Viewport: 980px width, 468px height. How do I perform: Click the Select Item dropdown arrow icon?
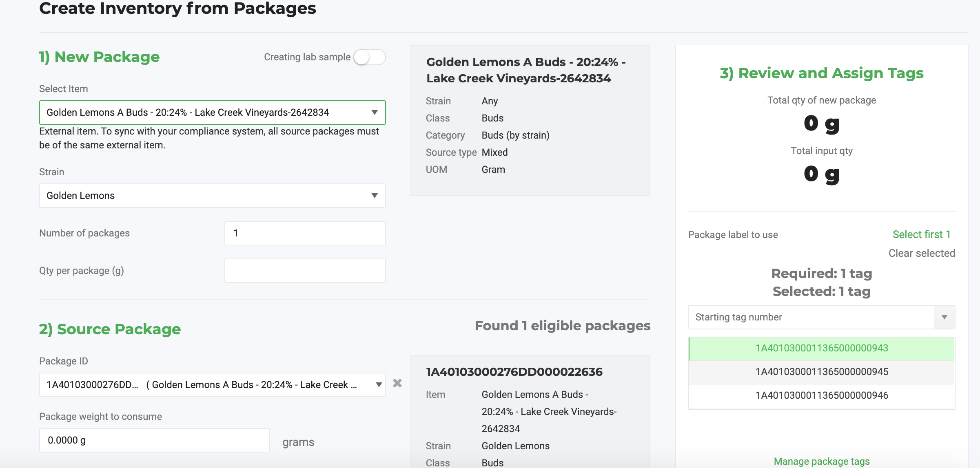[374, 113]
